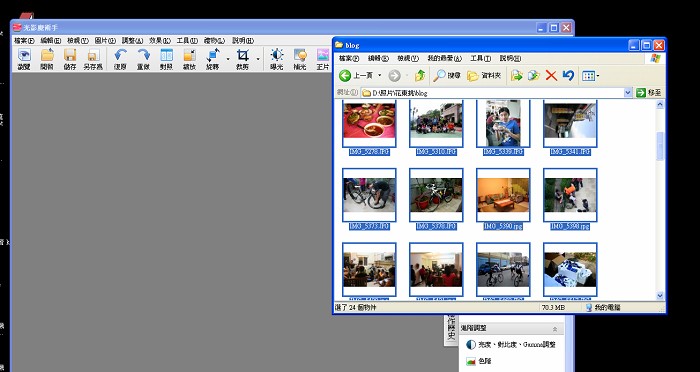Screen dimensions: 700x372
Task: Click the Copy To folder icon in Explorer
Action: pyautogui.click(x=534, y=76)
